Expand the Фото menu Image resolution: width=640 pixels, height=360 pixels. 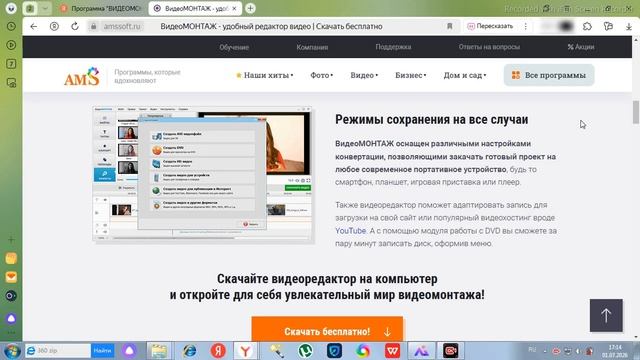(x=322, y=75)
